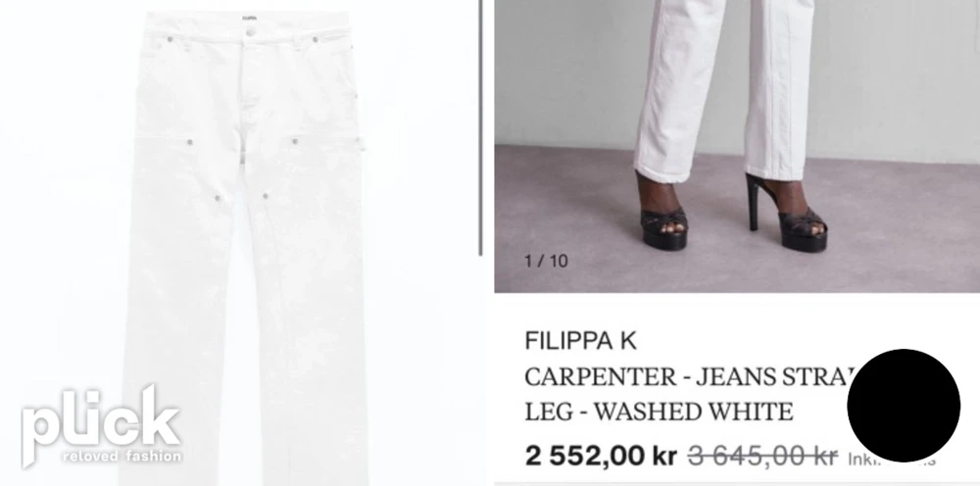Screen dimensions: 980x486
Task: Click the dark vertical scrollbar between panels
Action: 480,127
